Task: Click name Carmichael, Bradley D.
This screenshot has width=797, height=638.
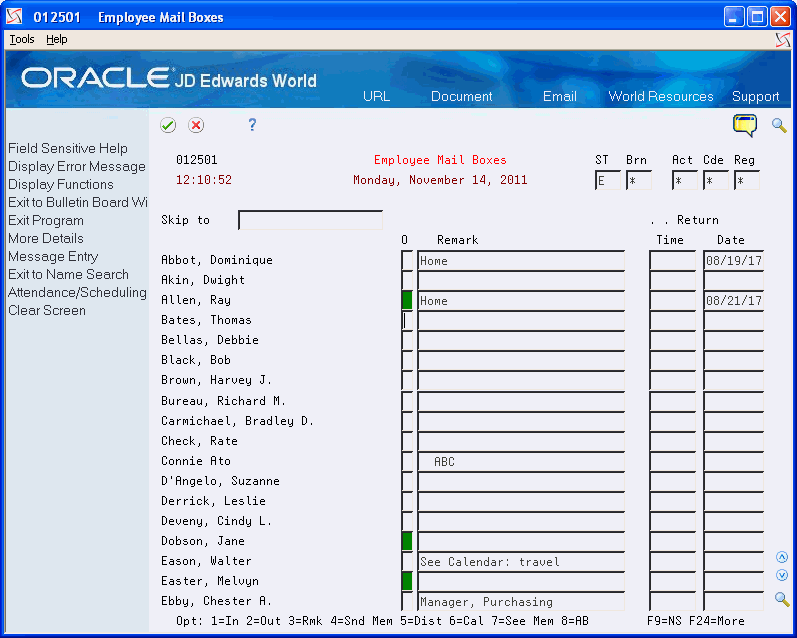Action: [237, 421]
